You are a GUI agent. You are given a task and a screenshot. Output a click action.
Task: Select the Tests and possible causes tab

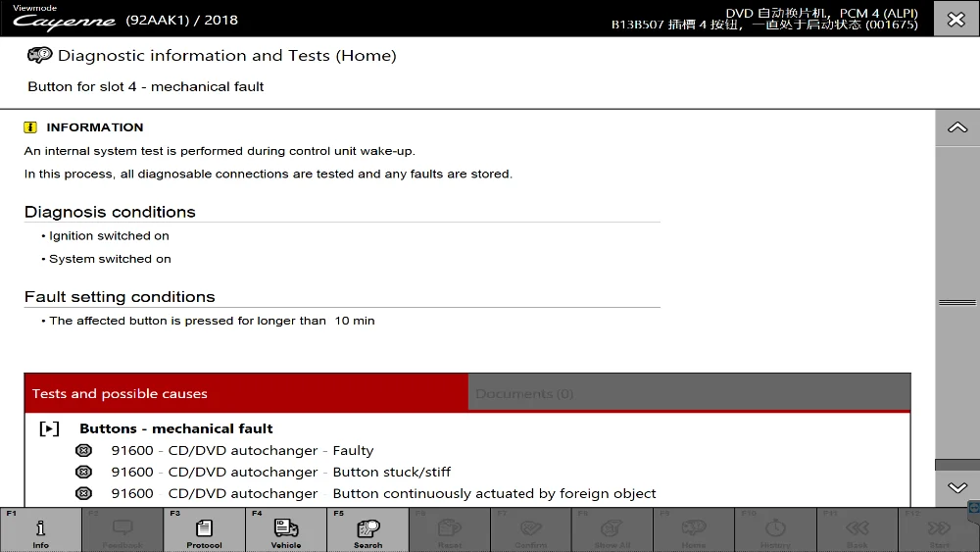246,393
